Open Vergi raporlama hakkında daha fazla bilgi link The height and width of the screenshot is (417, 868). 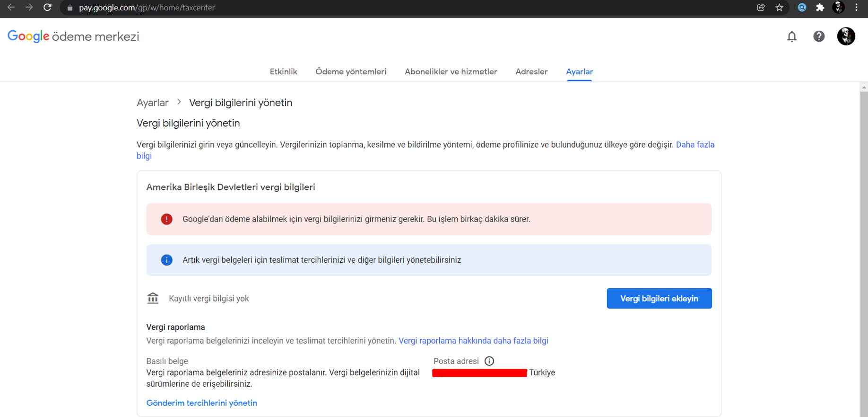tap(473, 341)
